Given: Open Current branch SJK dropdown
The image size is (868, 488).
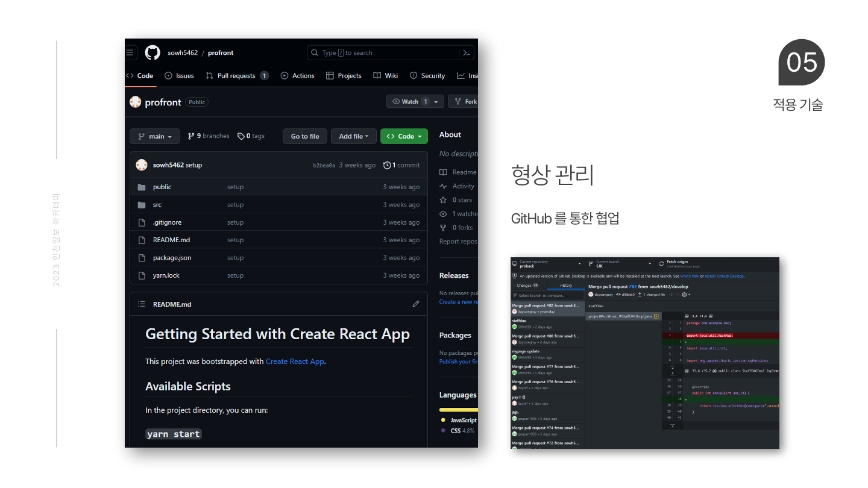Looking at the screenshot, I should pos(621,264).
